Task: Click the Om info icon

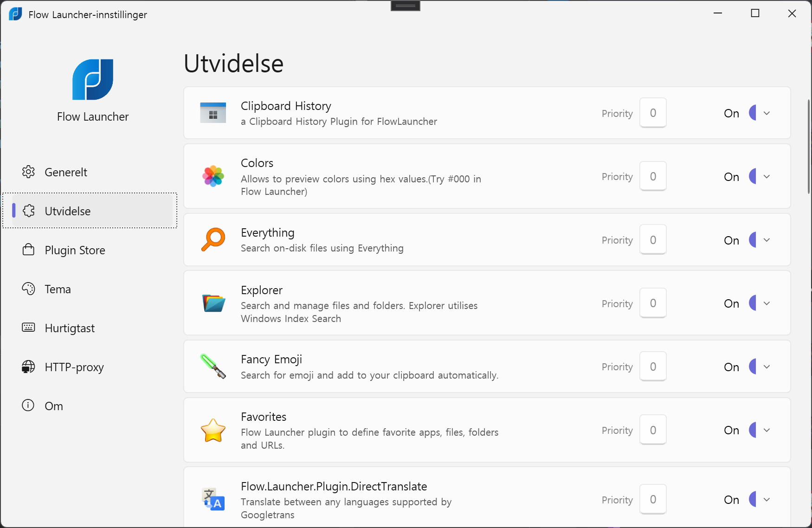Action: pos(28,406)
